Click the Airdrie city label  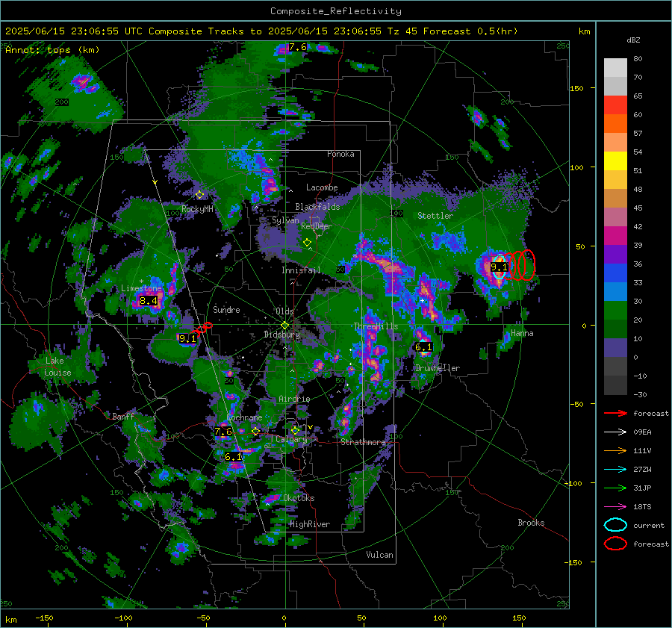tap(294, 399)
